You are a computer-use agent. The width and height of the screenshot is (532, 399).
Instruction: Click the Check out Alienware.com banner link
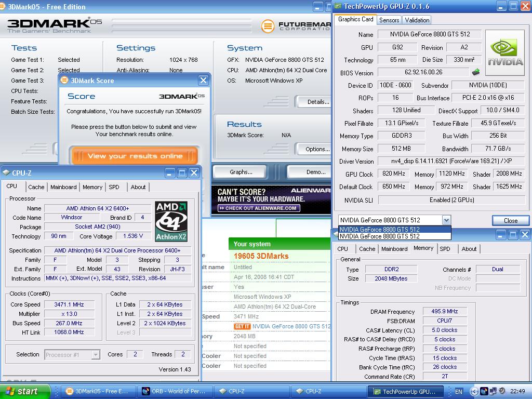259,208
